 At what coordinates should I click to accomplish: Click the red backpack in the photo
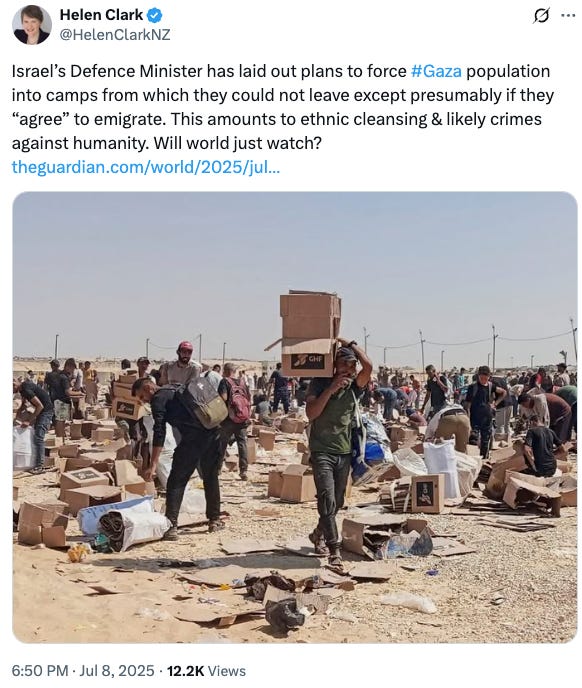pos(238,400)
